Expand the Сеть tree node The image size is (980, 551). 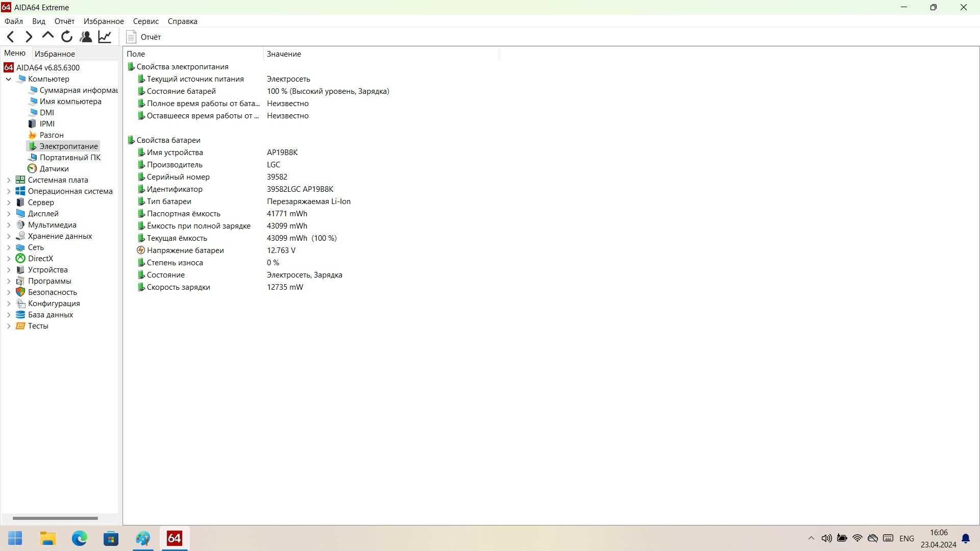(x=9, y=247)
